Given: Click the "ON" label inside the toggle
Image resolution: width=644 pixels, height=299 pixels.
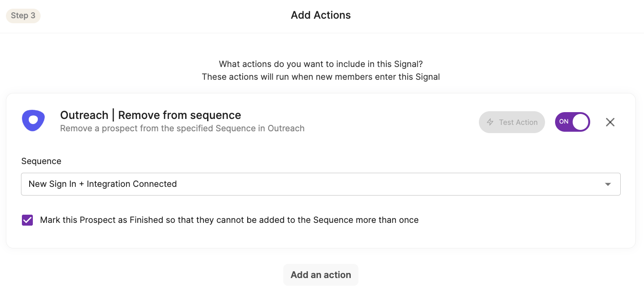Looking at the screenshot, I should point(564,122).
